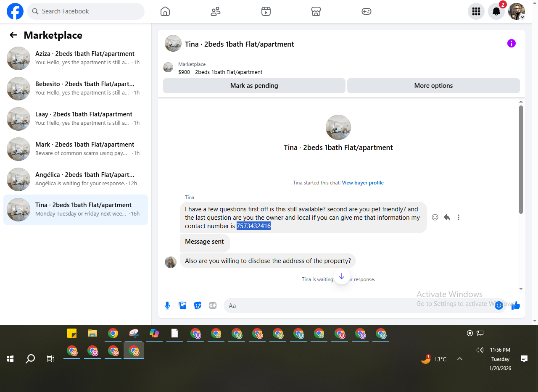Go to the Facebook Home icon

click(165, 11)
